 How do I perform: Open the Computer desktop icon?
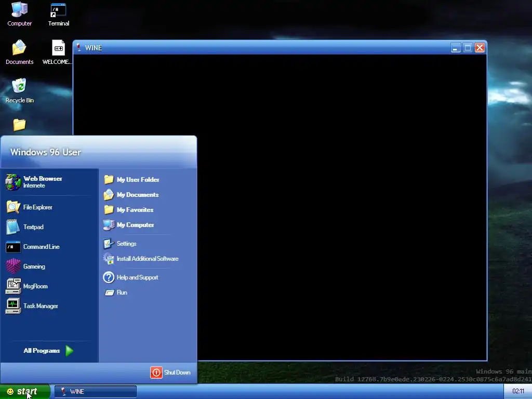[x=19, y=14]
